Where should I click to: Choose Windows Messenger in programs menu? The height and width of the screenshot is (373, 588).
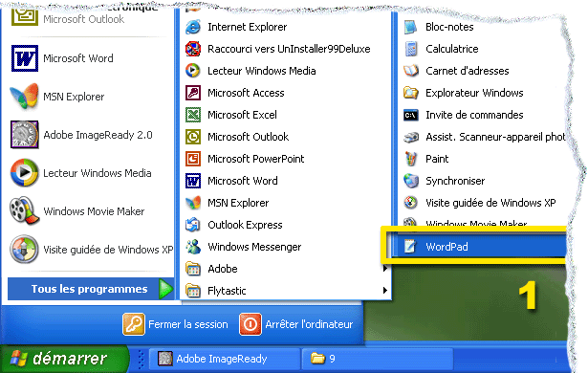286,247
